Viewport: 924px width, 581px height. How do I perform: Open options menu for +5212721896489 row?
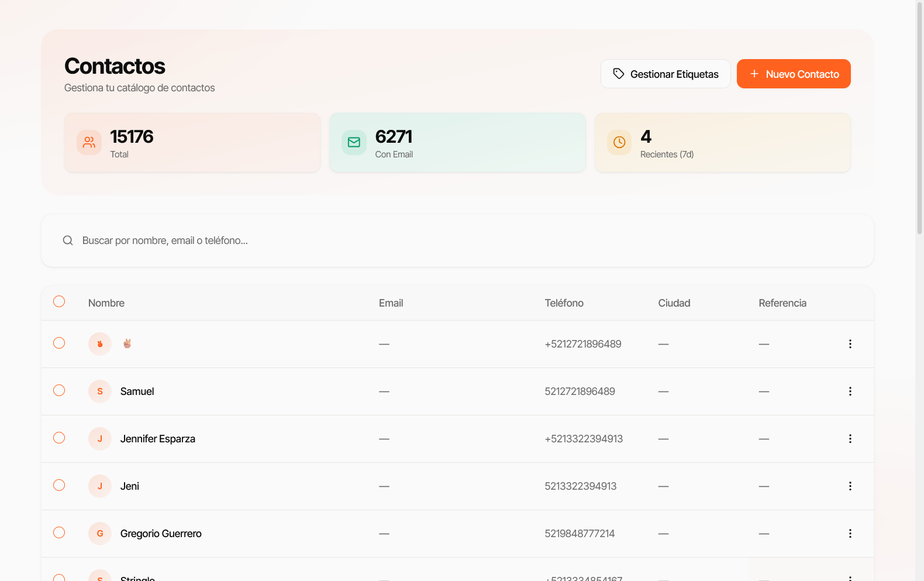tap(850, 344)
